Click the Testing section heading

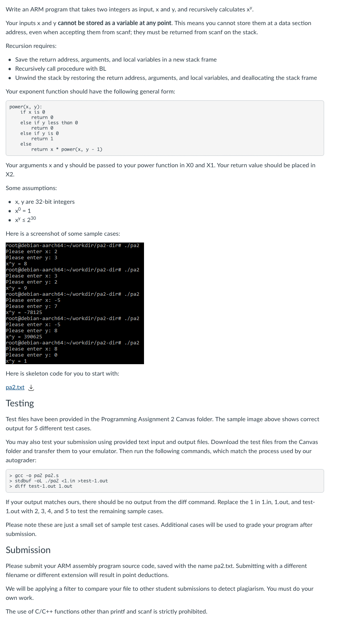click(x=20, y=403)
